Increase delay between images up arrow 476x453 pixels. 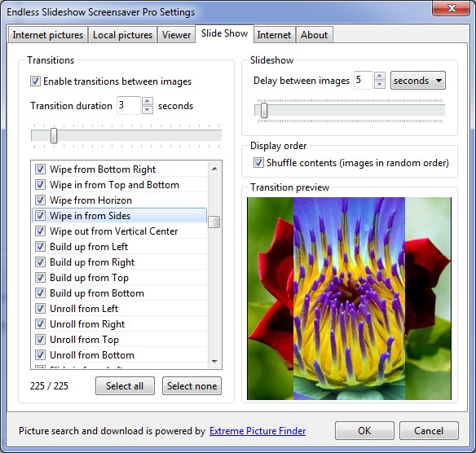pos(380,76)
